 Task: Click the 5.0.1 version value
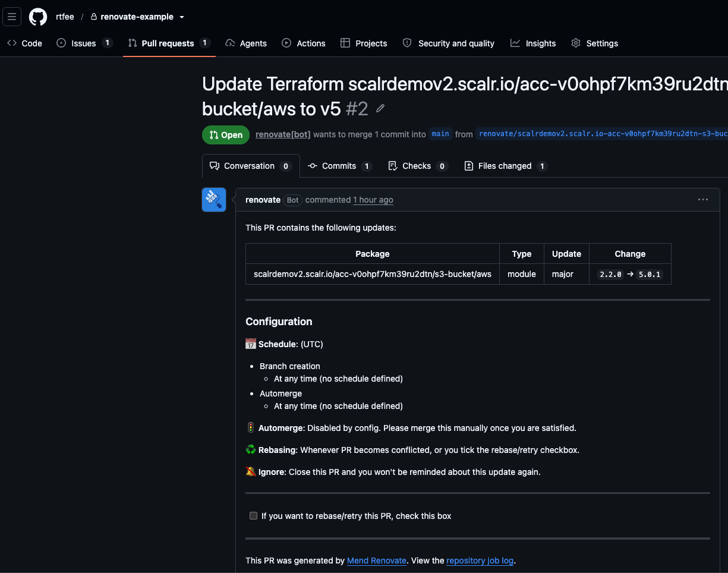(x=650, y=275)
